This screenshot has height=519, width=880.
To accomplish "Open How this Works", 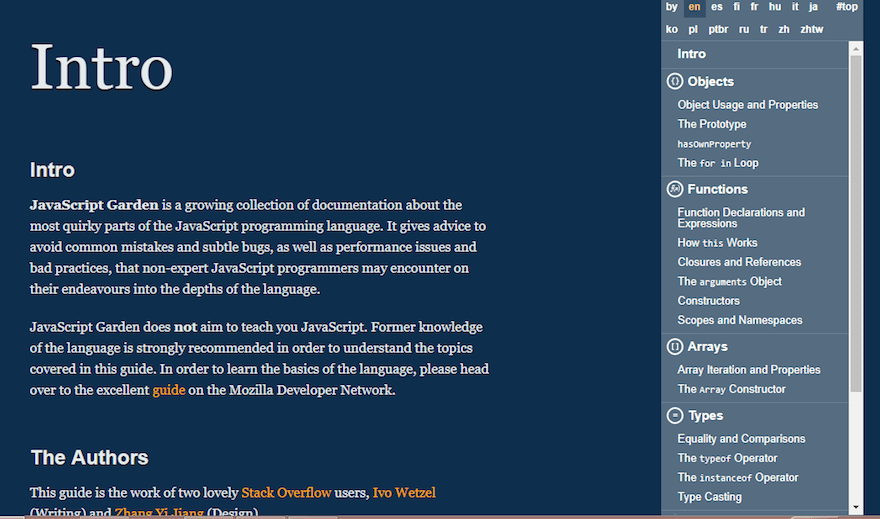I will 717,243.
